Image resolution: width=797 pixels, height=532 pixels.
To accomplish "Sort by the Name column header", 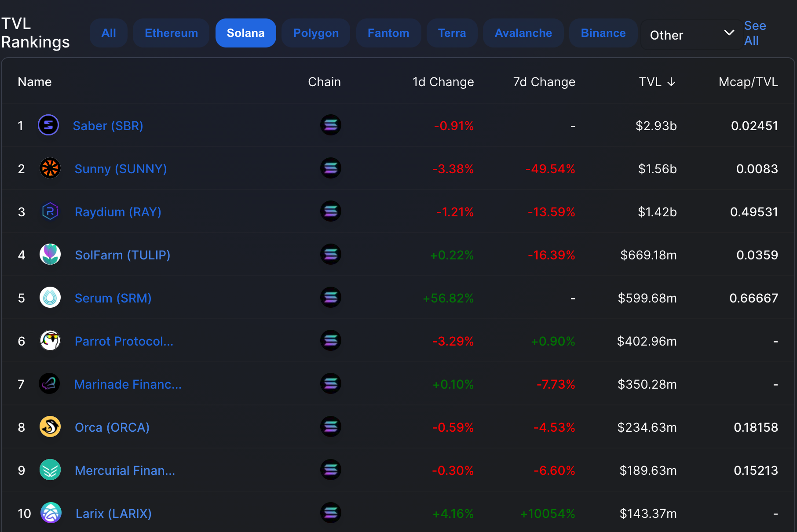I will pos(35,82).
